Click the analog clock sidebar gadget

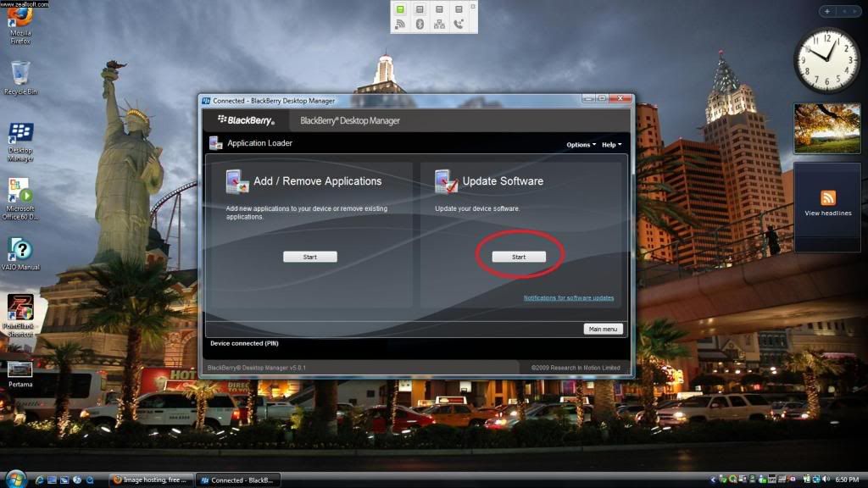tap(827, 60)
